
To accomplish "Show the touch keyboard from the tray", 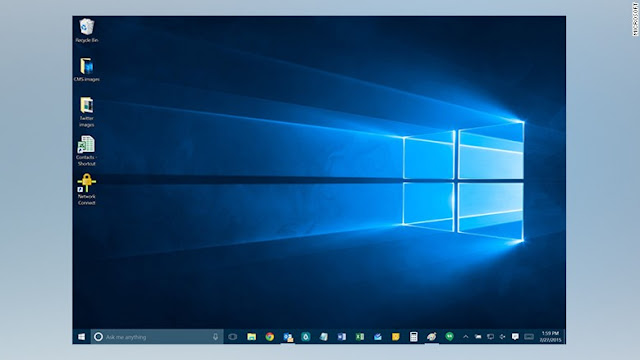I will (529, 337).
